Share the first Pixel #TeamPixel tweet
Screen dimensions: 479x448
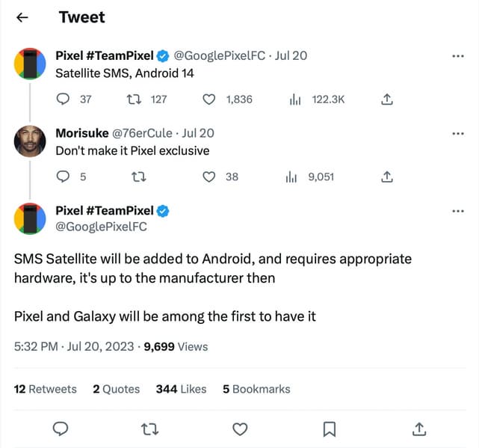pos(387,99)
